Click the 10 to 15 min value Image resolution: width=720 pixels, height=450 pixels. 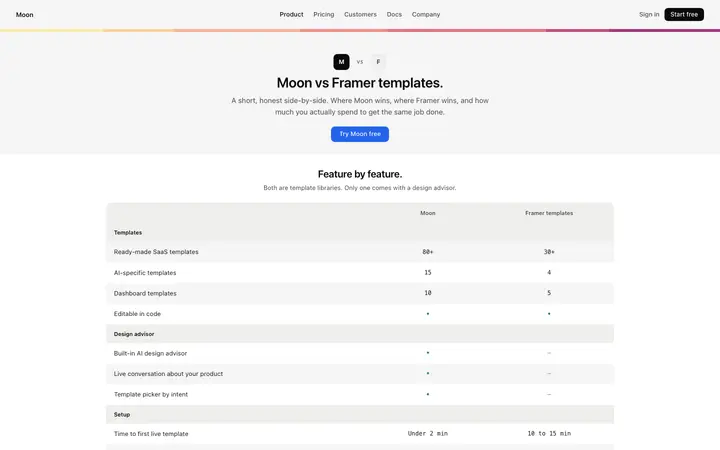pyautogui.click(x=549, y=433)
